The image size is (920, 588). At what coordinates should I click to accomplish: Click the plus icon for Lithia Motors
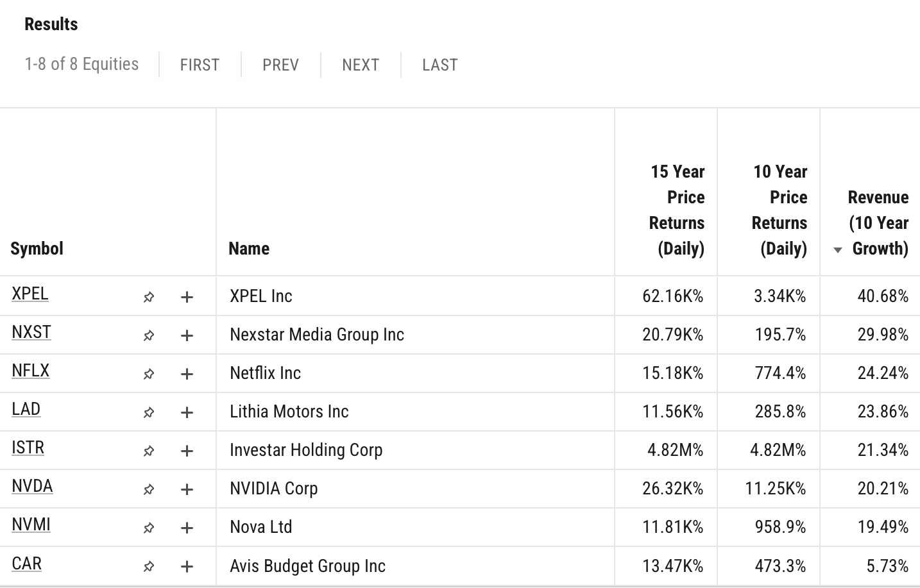coord(187,412)
